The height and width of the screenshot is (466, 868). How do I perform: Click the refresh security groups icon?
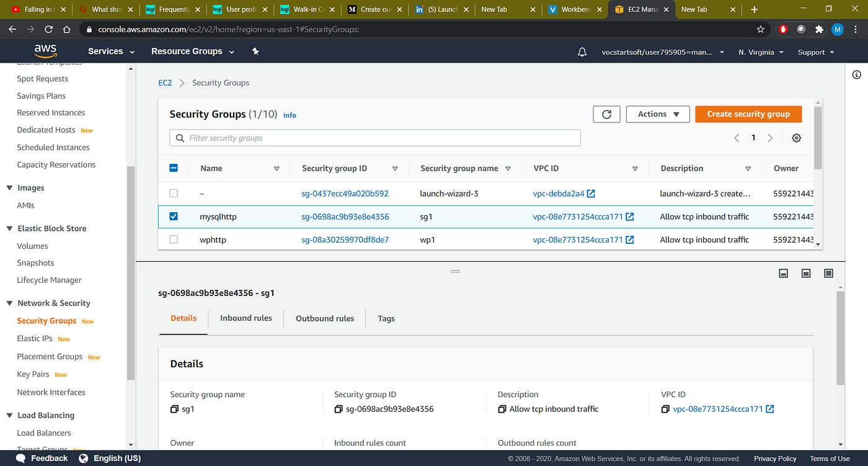tap(606, 114)
